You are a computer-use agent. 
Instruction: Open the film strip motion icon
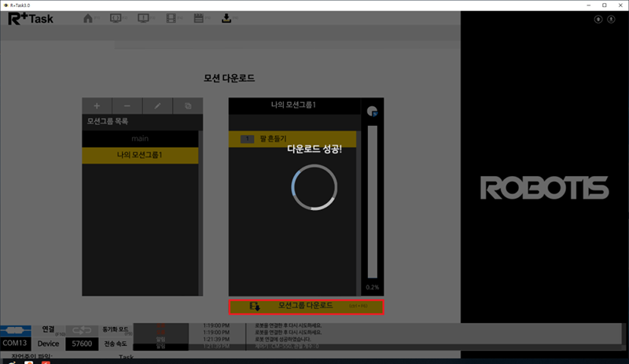click(x=171, y=17)
